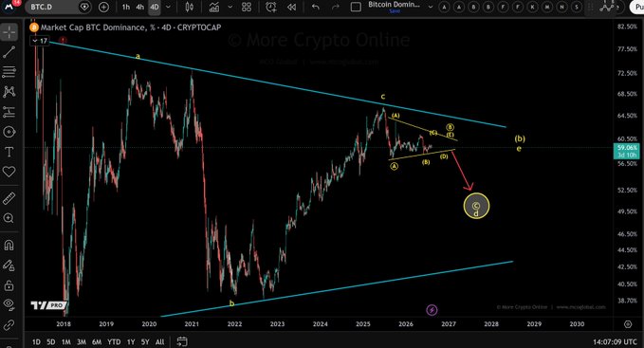Select the All date range
The width and height of the screenshot is (644, 348).
(159, 342)
